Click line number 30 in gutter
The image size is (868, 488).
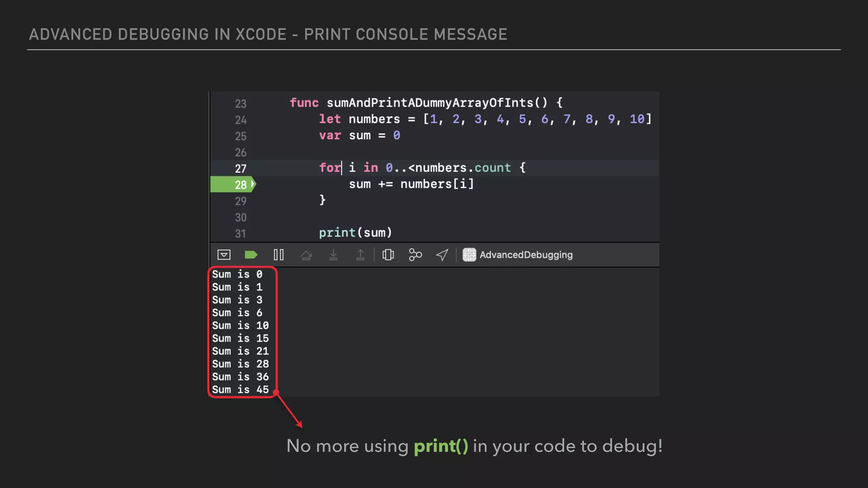pyautogui.click(x=241, y=217)
